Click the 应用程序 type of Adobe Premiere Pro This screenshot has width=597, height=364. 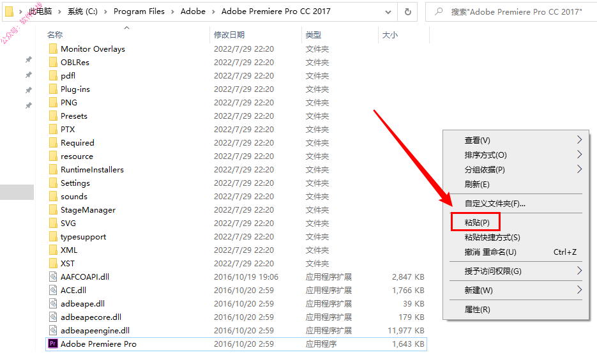click(321, 344)
